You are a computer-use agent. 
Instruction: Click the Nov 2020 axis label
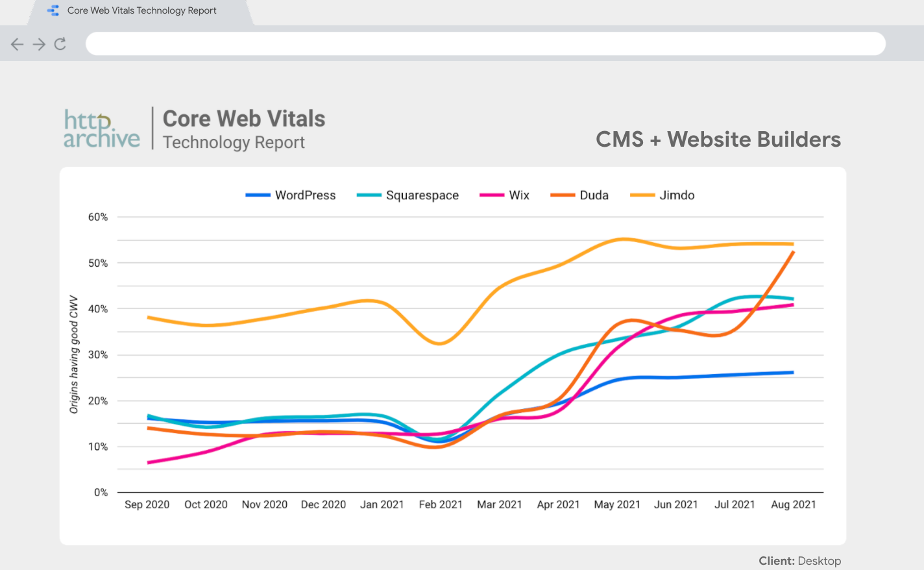(265, 504)
